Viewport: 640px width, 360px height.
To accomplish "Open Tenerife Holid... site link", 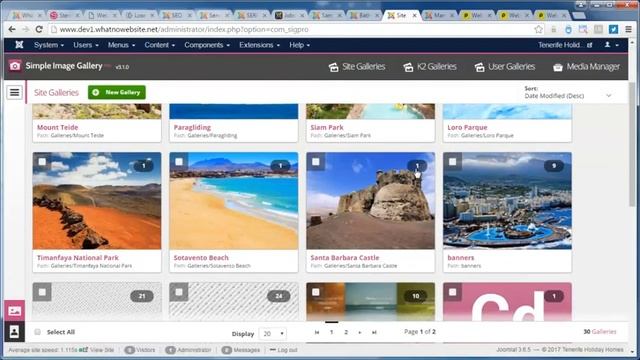I will 565,45.
